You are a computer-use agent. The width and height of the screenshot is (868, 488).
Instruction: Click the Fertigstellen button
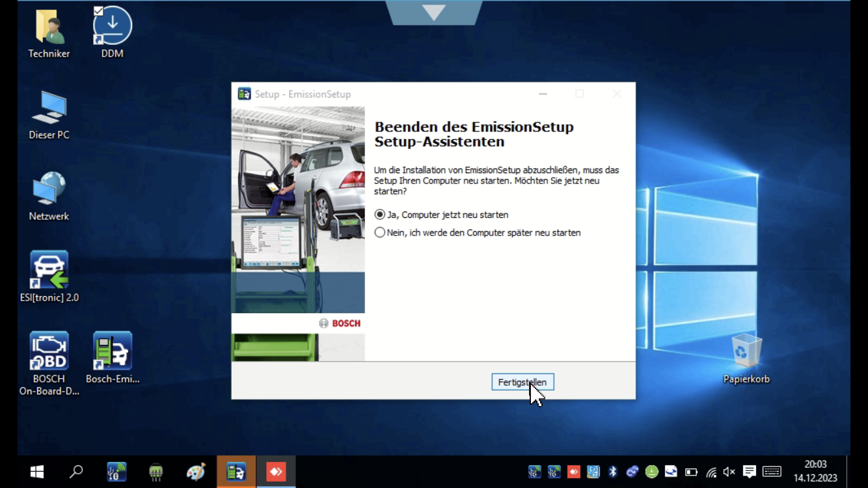[x=522, y=382]
